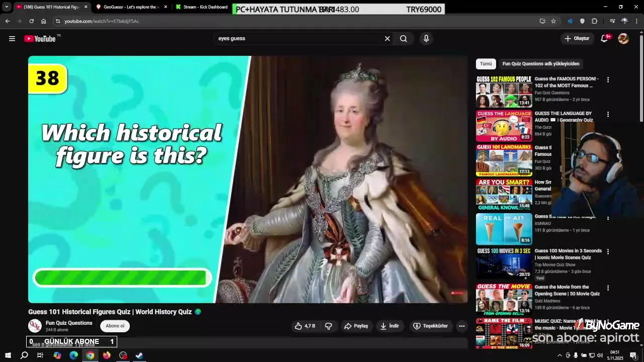This screenshot has height=362, width=644.
Task: Click the Oluştur create button
Action: [577, 39]
